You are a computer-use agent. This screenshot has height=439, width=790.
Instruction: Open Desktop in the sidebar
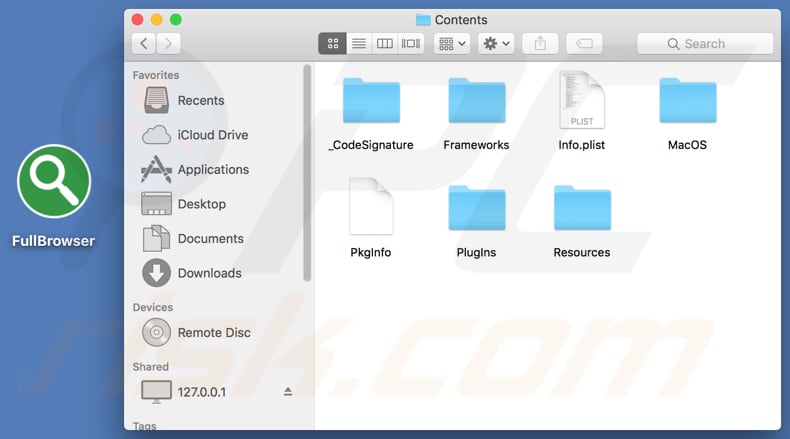(x=184, y=204)
